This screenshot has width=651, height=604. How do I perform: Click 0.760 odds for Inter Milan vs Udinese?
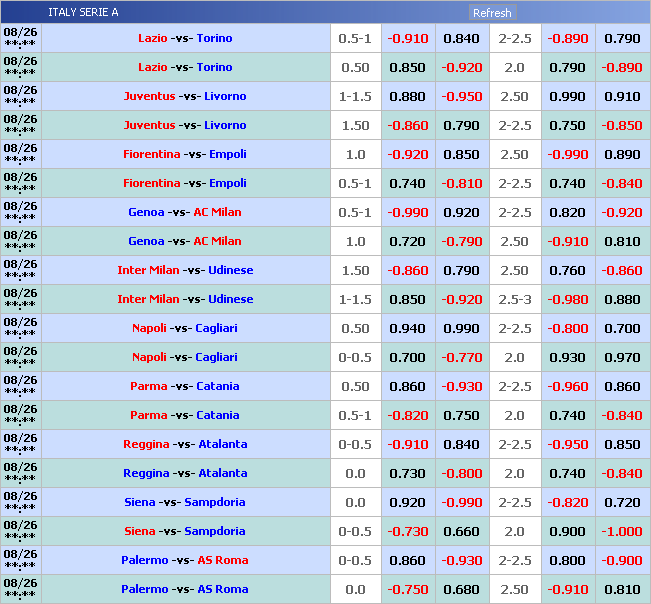pyautogui.click(x=568, y=271)
